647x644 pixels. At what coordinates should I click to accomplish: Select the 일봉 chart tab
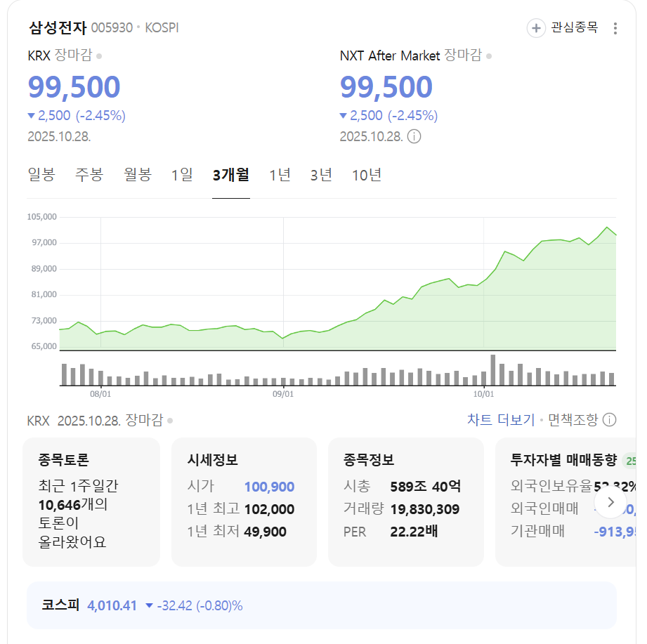tap(41, 175)
